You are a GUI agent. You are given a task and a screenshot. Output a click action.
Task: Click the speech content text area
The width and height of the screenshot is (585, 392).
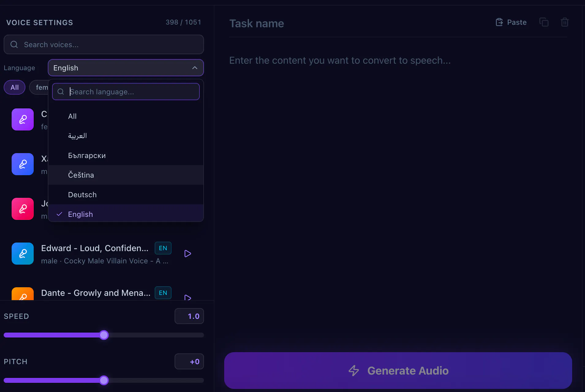click(x=398, y=196)
